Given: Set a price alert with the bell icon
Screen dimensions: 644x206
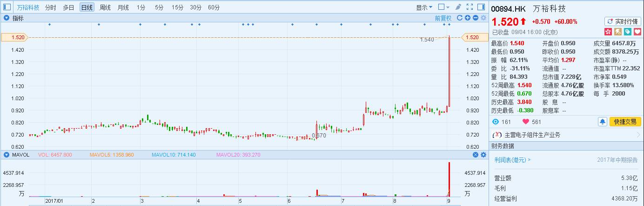Looking at the screenshot, I should pos(603,122).
